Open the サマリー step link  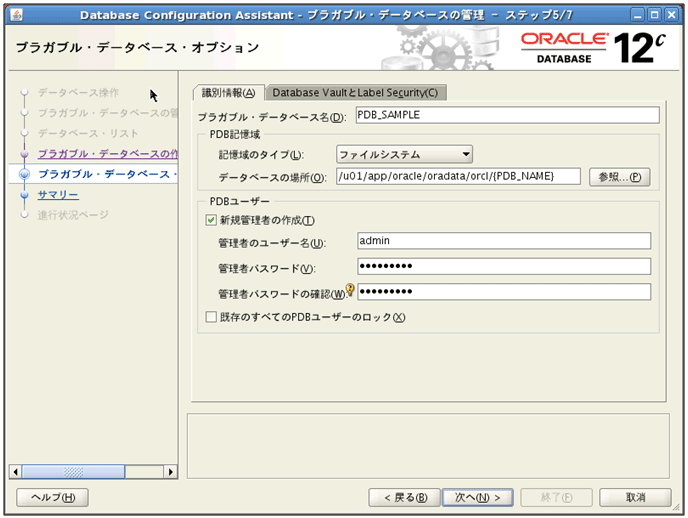coord(58,195)
